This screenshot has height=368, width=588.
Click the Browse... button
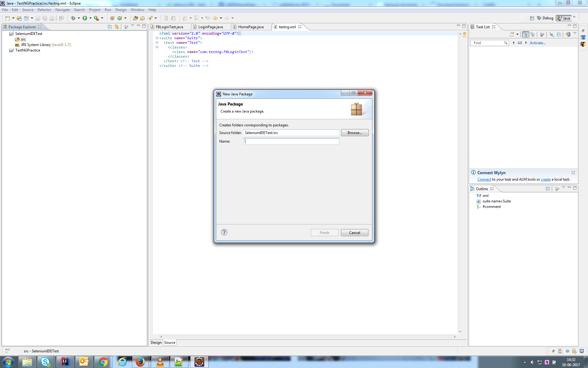355,133
